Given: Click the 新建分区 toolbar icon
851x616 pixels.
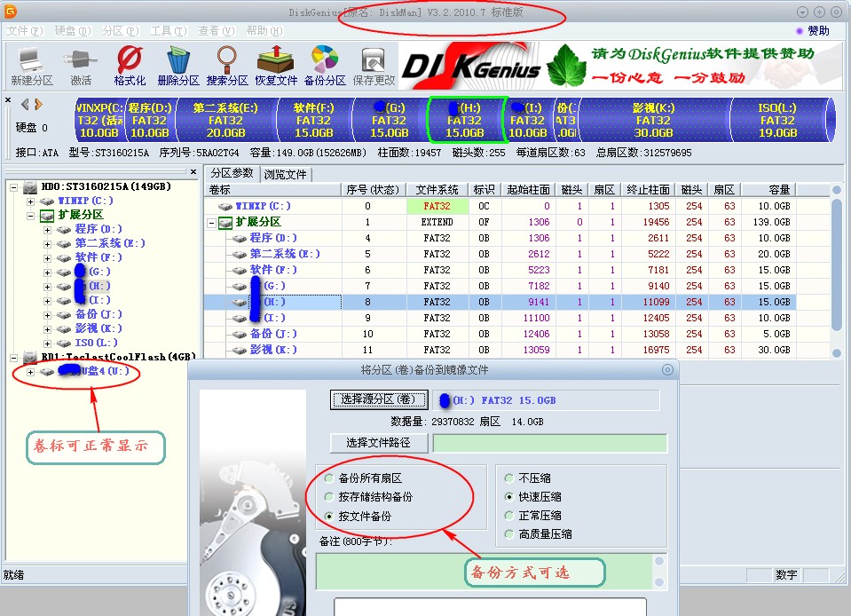Looking at the screenshot, I should point(31,67).
